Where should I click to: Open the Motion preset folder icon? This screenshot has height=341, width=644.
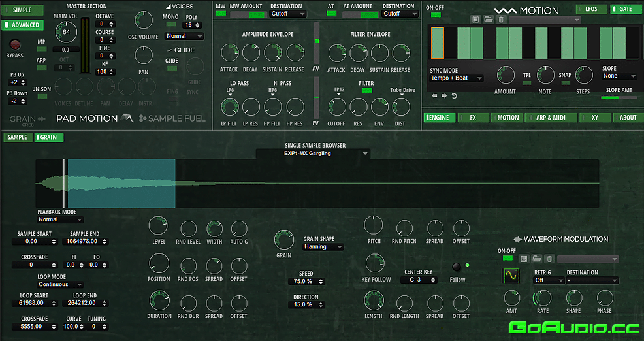click(x=489, y=20)
